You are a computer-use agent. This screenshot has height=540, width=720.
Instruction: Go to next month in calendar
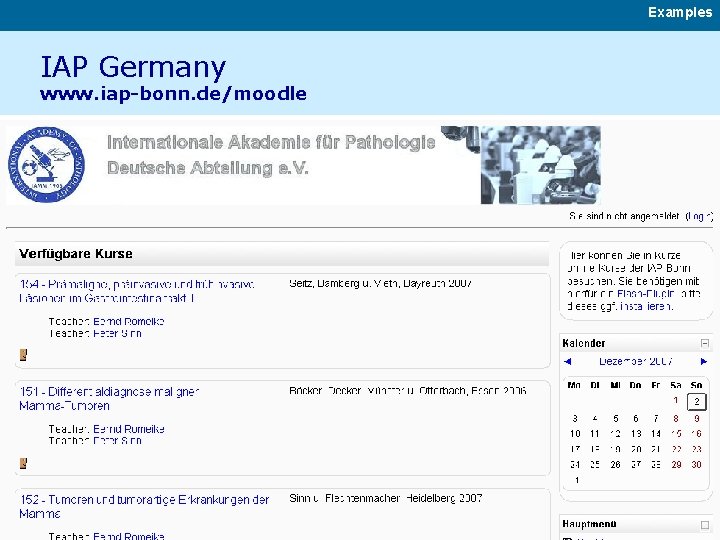[703, 361]
